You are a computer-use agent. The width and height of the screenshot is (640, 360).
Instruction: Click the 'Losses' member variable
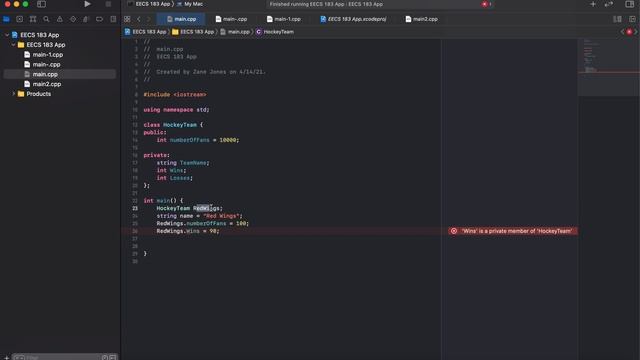point(180,178)
